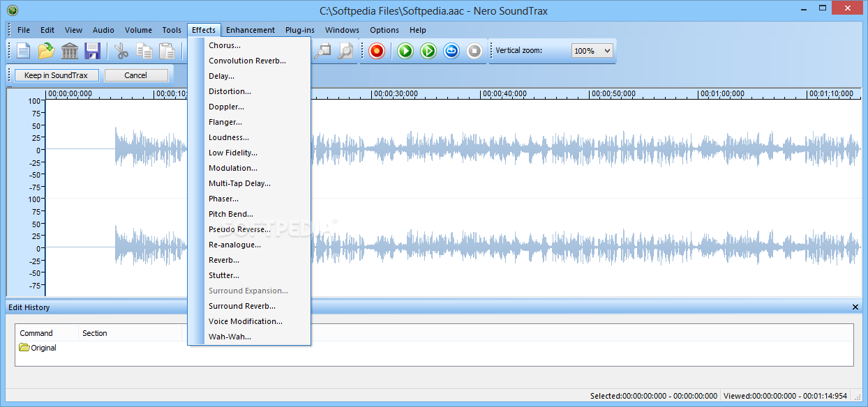Screen dimensions: 868x407
Task: Select the Original entry in Edit History
Action: click(38, 348)
